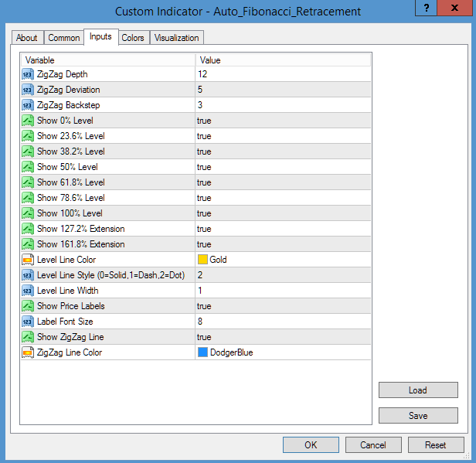Click the Variable column header
Screen dimensions: 476x463
(x=108, y=60)
